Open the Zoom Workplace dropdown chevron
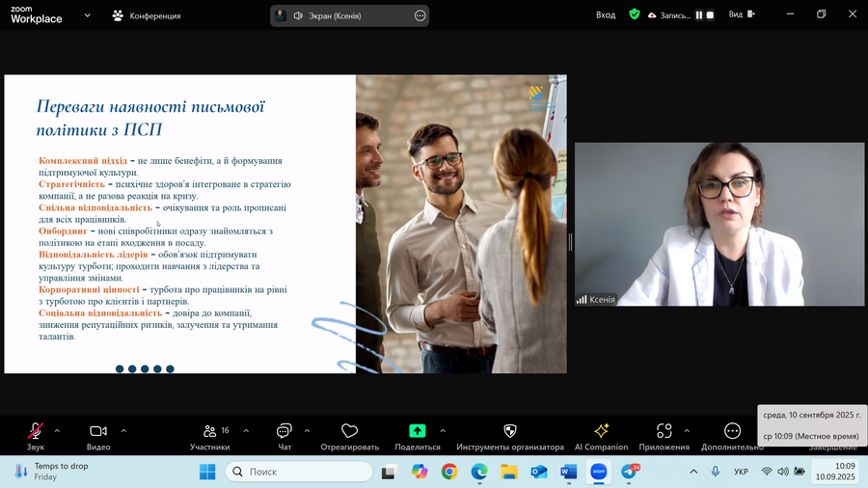Viewport: 868px width, 488px height. [x=88, y=15]
